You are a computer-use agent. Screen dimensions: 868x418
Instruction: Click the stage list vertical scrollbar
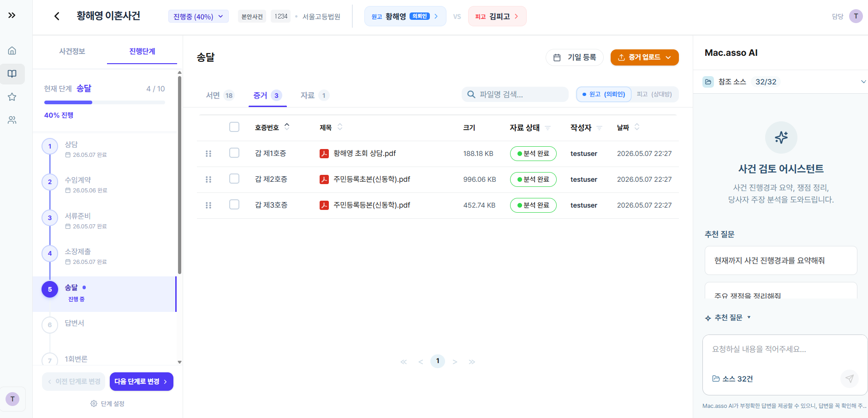coord(179,175)
